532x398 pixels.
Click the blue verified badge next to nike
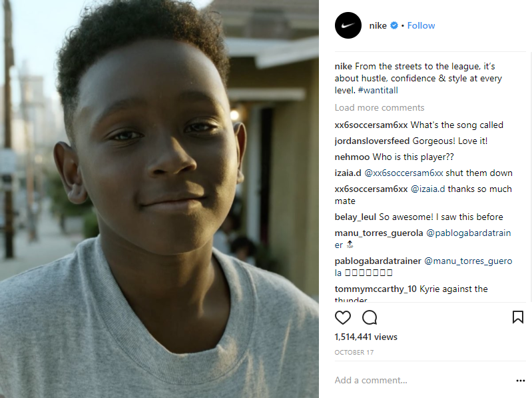[394, 25]
